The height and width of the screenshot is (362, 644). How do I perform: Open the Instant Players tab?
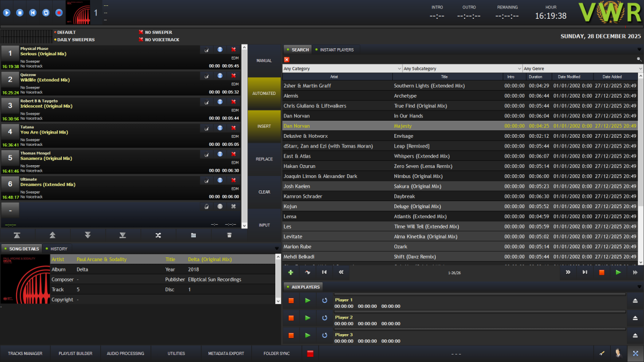coord(336,50)
